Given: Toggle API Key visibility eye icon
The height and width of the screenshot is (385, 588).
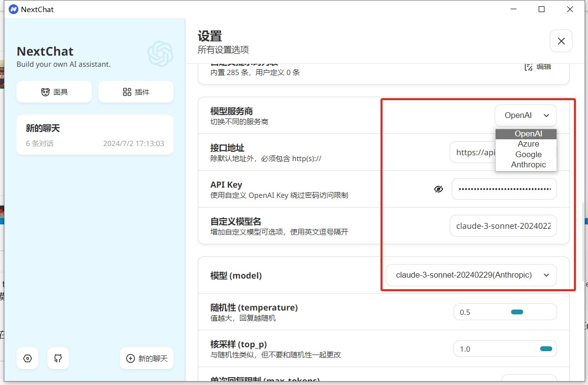Looking at the screenshot, I should click(439, 189).
